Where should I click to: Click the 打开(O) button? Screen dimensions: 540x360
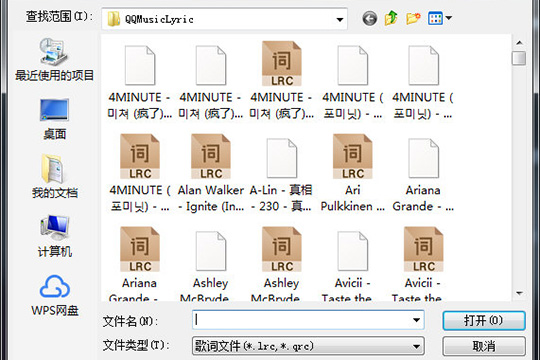(484, 320)
